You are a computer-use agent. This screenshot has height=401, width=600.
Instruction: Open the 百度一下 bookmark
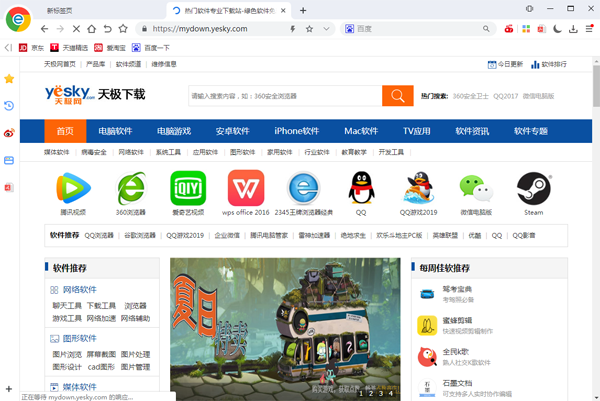(151, 47)
